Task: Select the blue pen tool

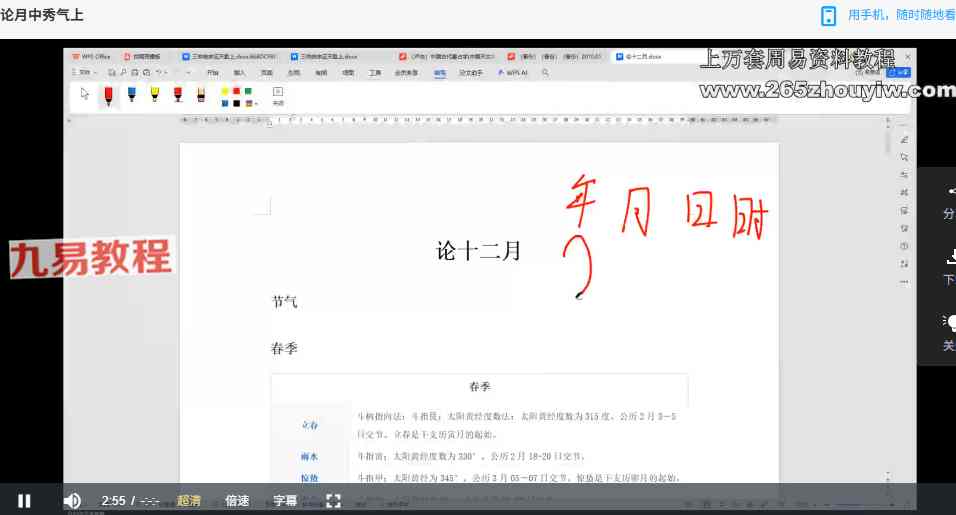Action: pos(131,95)
